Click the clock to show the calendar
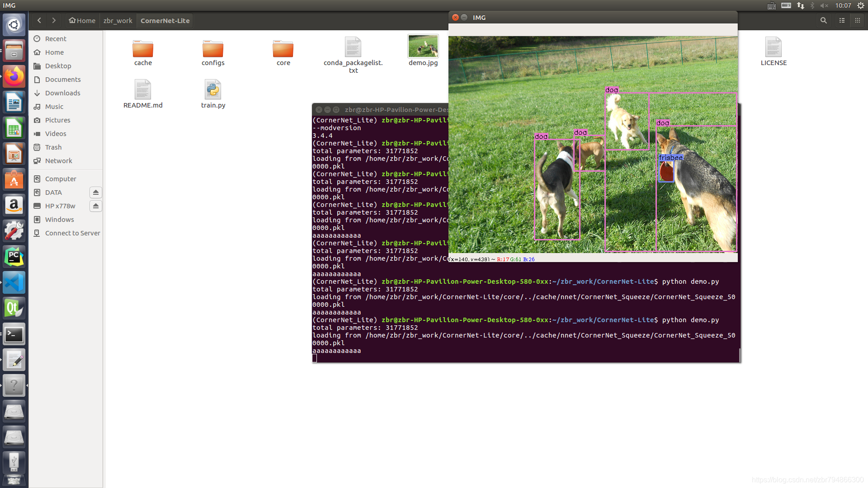The width and height of the screenshot is (868, 488). click(844, 5)
